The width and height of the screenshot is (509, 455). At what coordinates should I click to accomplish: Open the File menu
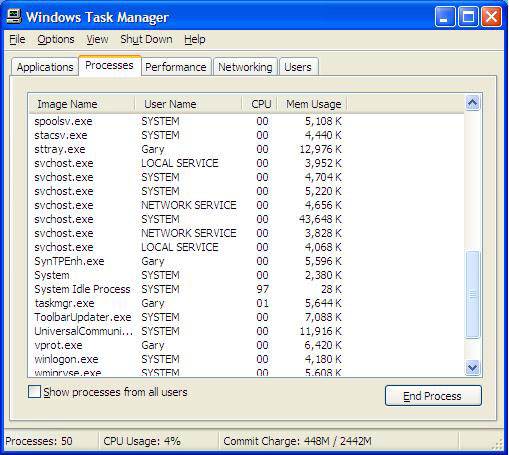coord(17,39)
